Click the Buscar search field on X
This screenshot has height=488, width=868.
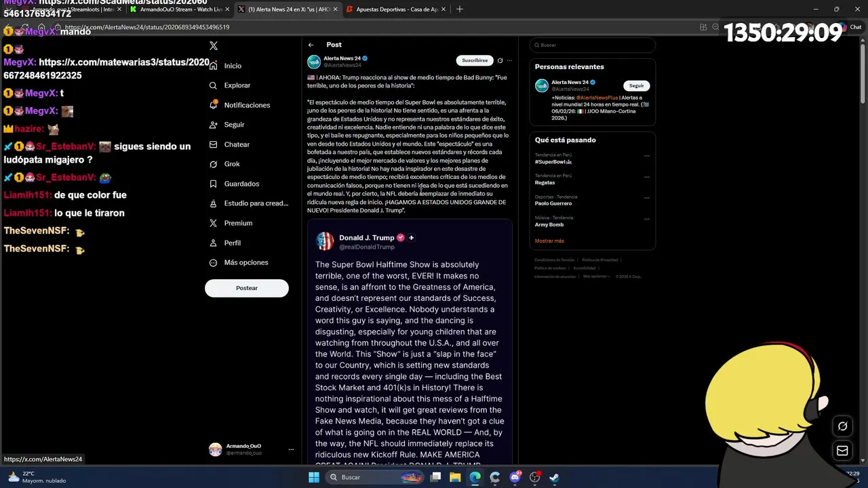point(592,45)
